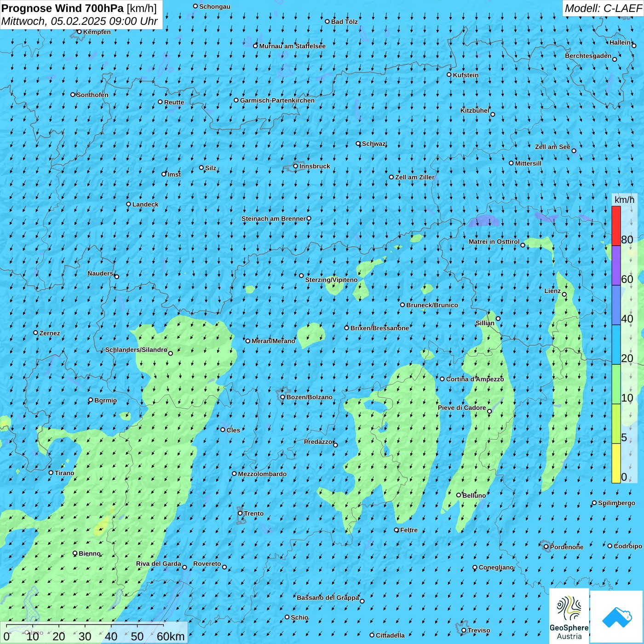The height and width of the screenshot is (644, 644).
Task: Click the Lienz city label
Action: coord(552,291)
